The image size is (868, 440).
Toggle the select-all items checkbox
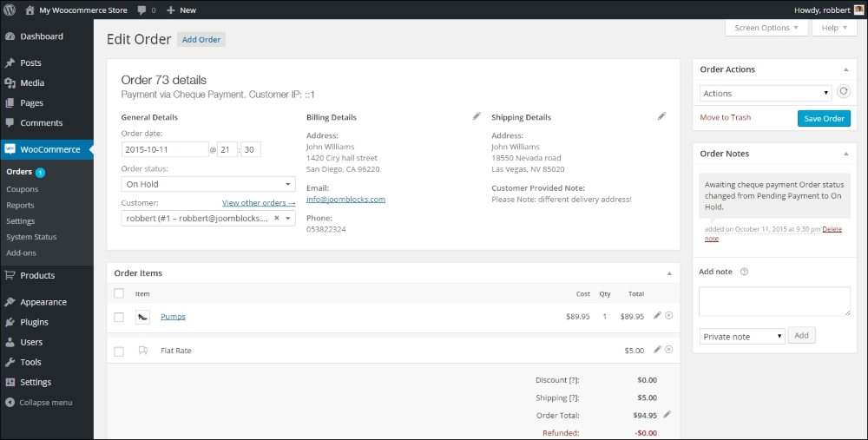tap(119, 293)
